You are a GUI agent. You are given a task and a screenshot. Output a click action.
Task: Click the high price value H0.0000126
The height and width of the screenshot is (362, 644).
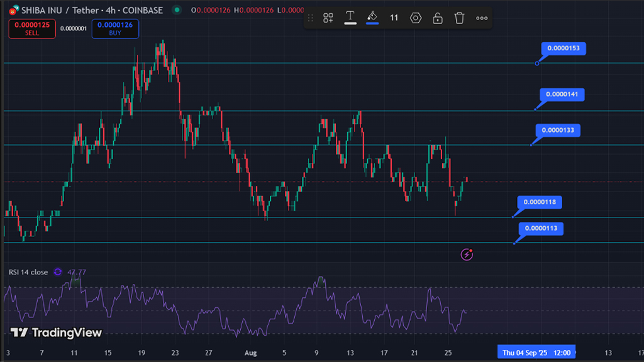click(254, 10)
